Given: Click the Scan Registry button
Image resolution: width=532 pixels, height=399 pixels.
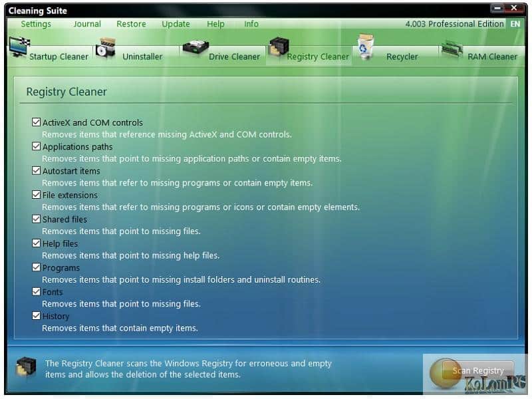Looking at the screenshot, I should click(478, 370).
